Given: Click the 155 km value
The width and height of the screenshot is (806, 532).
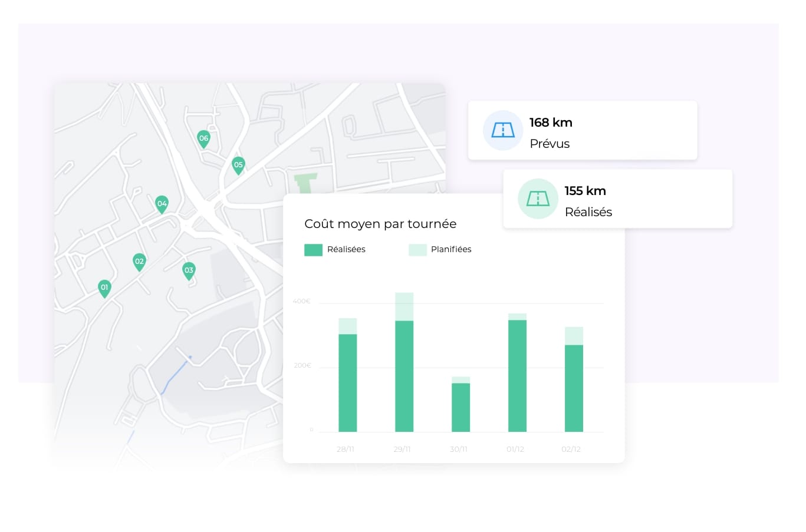Looking at the screenshot, I should click(x=585, y=191).
